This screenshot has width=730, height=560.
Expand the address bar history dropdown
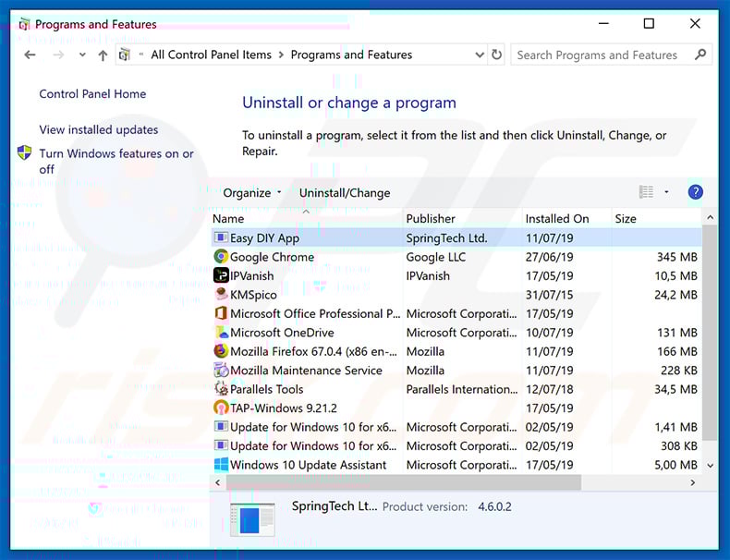479,55
